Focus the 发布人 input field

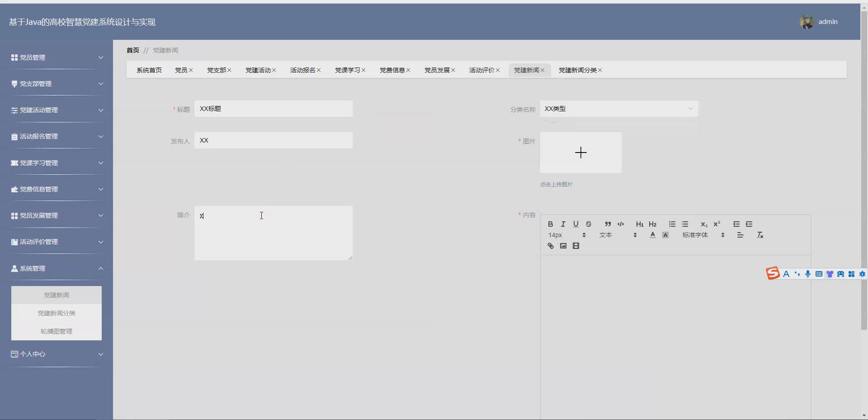point(274,140)
